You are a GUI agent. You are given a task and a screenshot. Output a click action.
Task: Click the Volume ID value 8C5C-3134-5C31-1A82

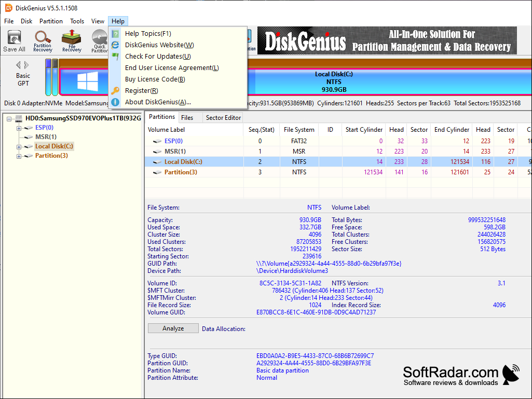(291, 283)
